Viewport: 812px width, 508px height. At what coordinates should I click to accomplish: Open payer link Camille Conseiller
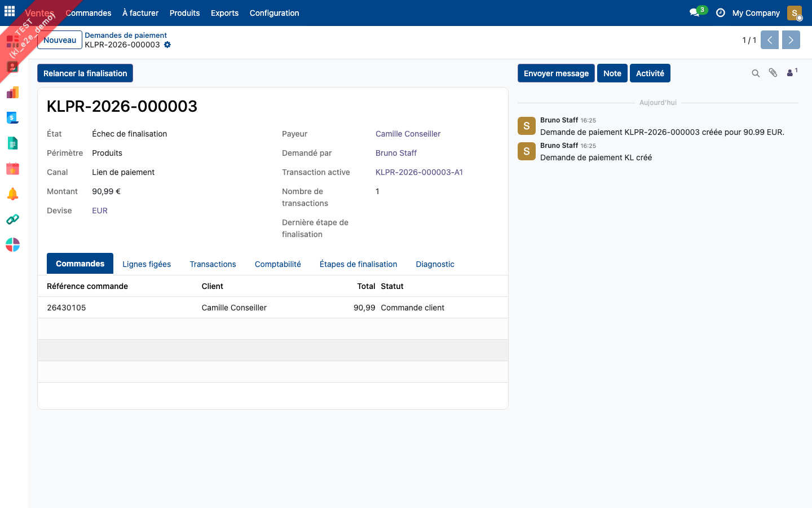click(408, 134)
